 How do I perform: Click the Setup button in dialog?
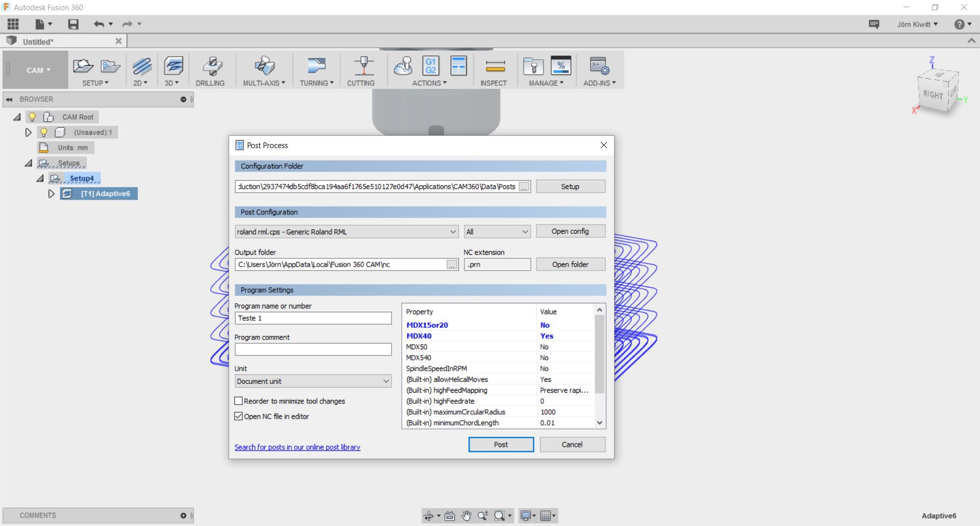click(570, 186)
